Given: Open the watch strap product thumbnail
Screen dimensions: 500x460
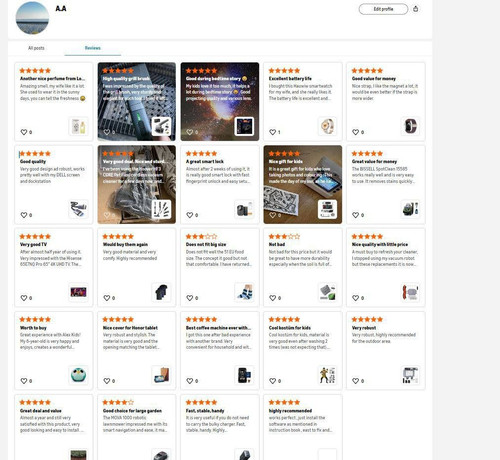Looking at the screenshot, I should [410, 126].
